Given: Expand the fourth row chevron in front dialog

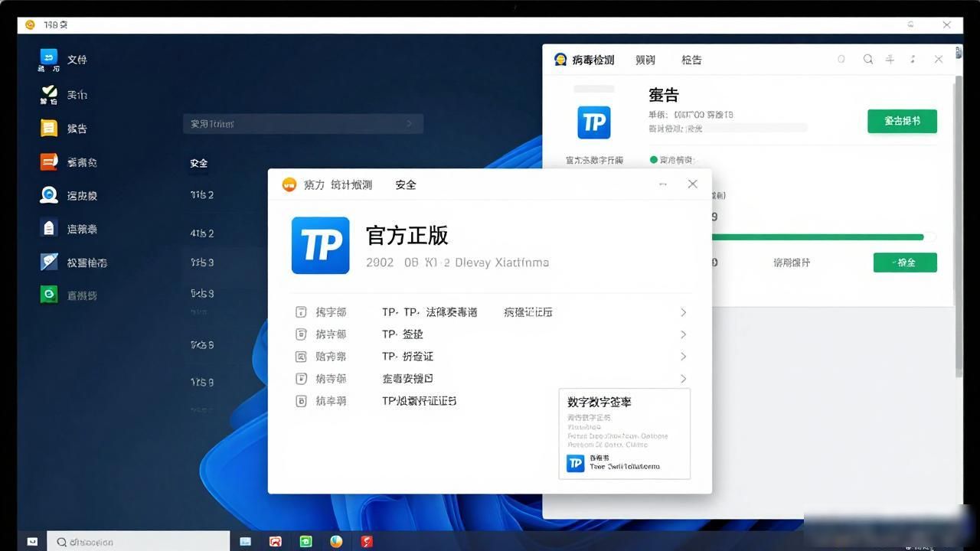Looking at the screenshot, I should pyautogui.click(x=683, y=379).
